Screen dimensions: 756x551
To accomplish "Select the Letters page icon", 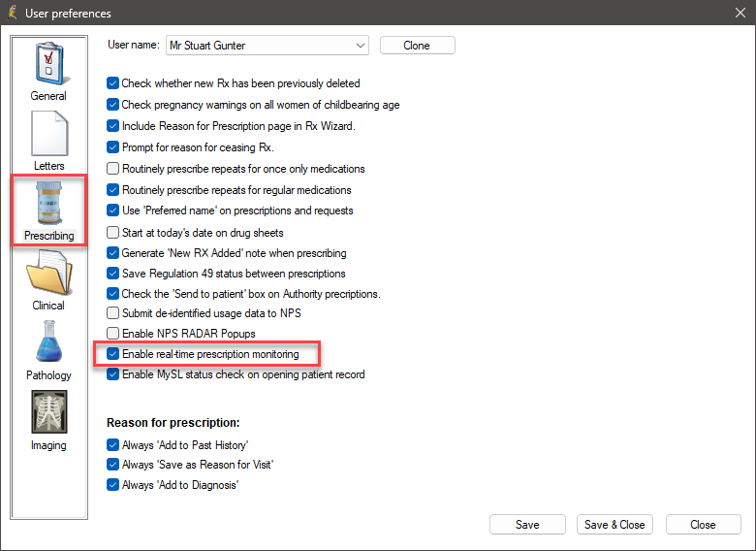I will (48, 135).
